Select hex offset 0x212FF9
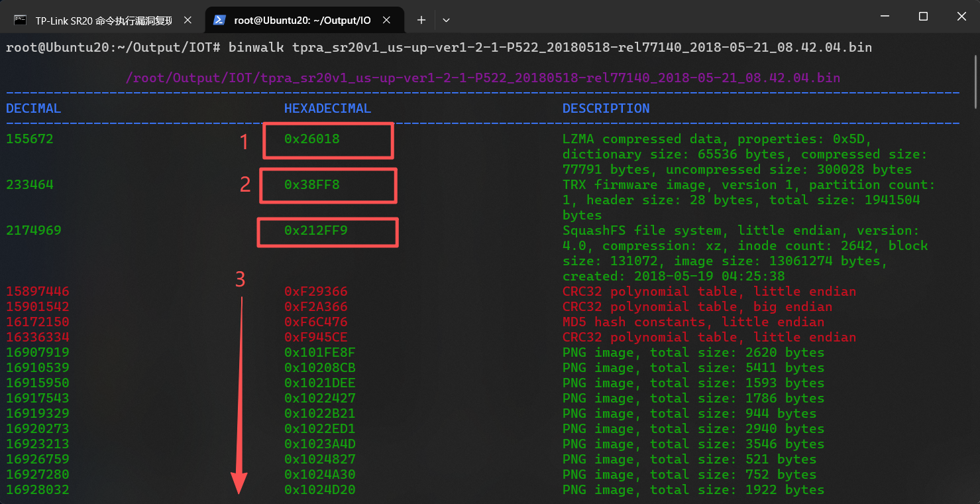The height and width of the screenshot is (504, 980). (x=316, y=230)
